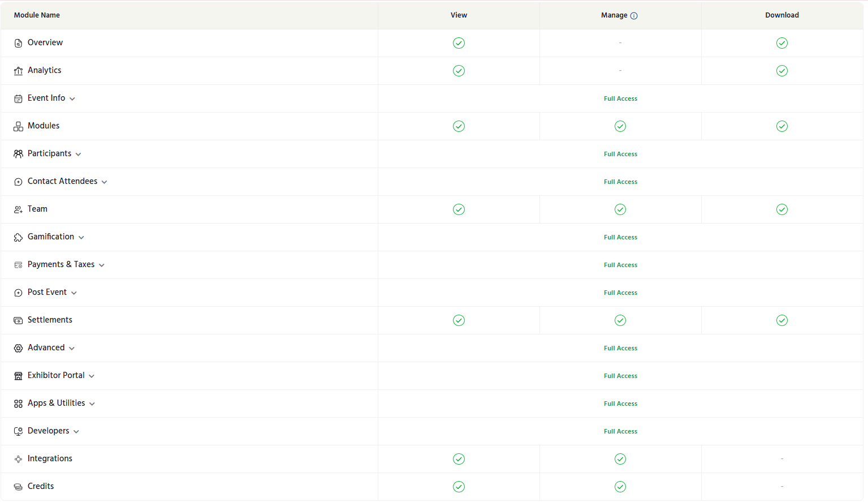Viewport: 868px width, 502px height.
Task: Toggle Download permission for Settlements
Action: click(x=782, y=320)
